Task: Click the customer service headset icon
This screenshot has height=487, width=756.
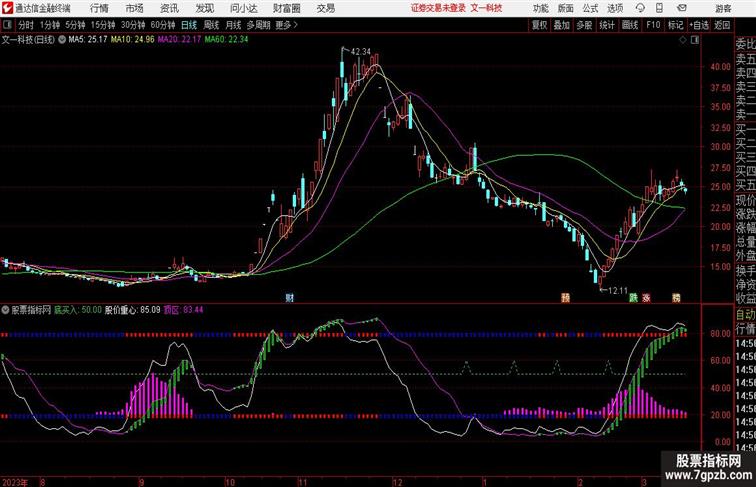Action: point(640,8)
